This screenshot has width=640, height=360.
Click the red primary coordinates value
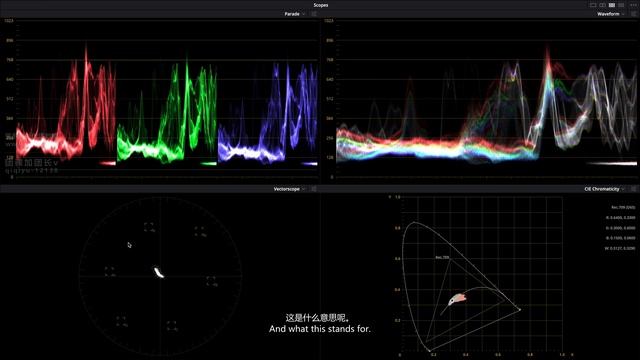(620, 218)
